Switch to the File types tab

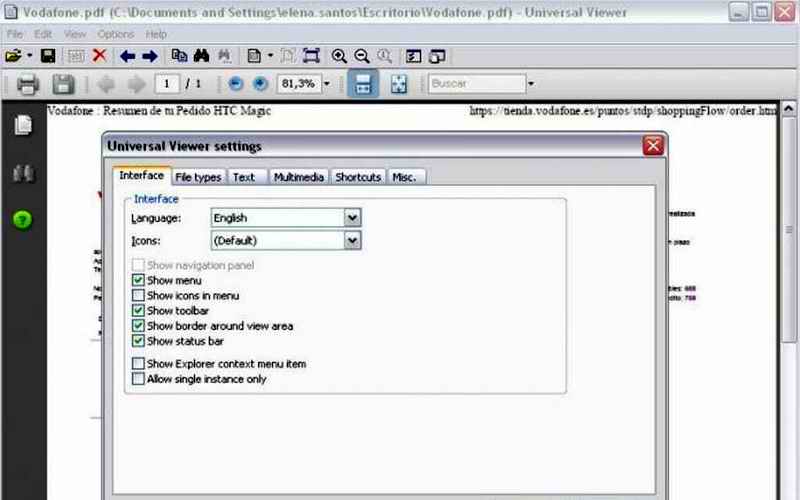click(198, 177)
